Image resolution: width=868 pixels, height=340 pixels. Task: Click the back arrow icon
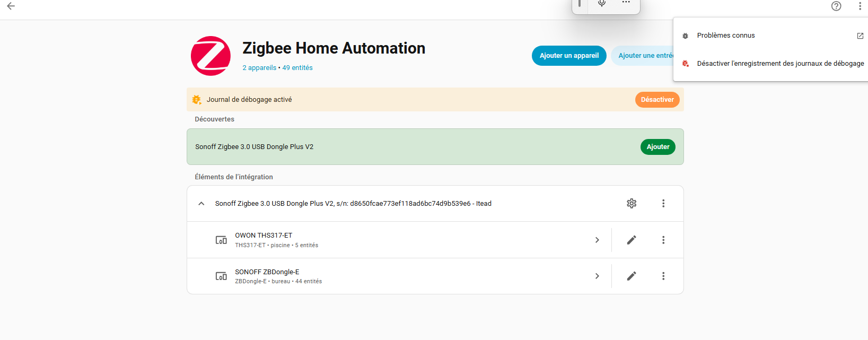coord(11,6)
